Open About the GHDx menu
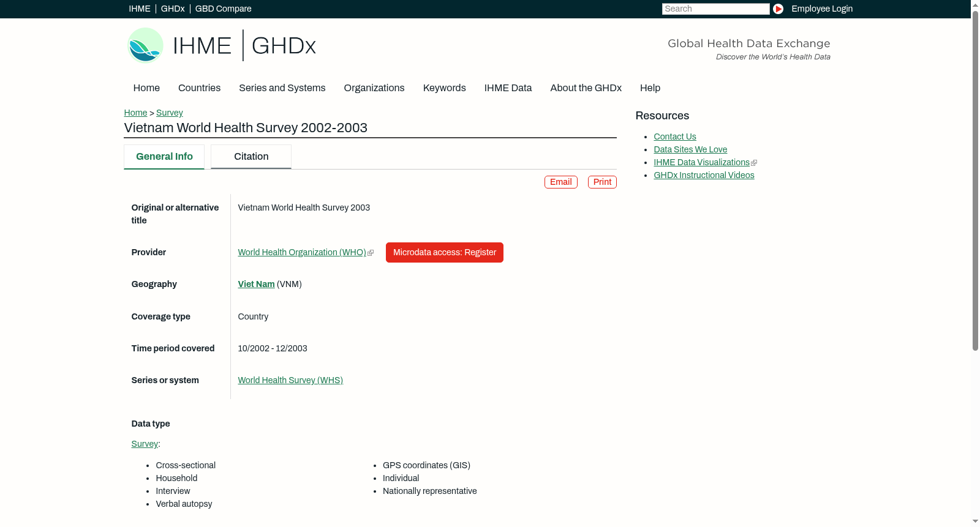This screenshot has height=527, width=980. coord(586,88)
